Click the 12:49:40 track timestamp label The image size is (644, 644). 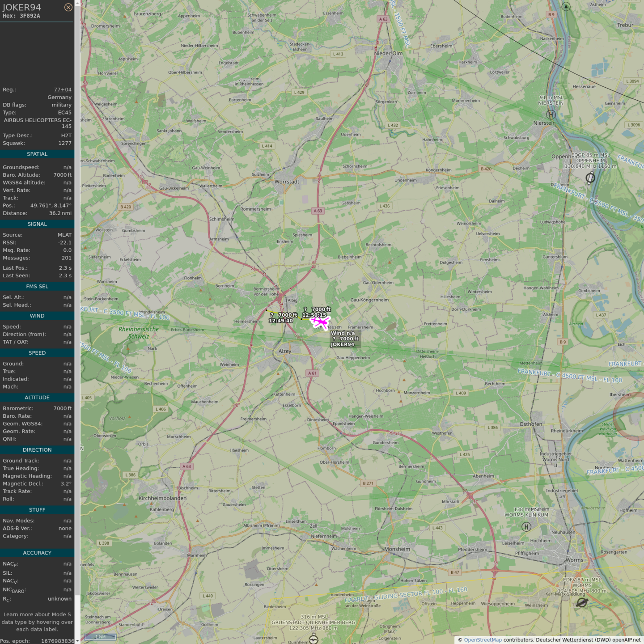[281, 321]
